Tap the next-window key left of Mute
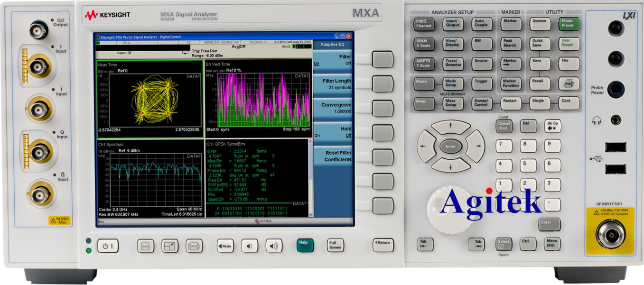The image size is (644, 285). tap(194, 246)
